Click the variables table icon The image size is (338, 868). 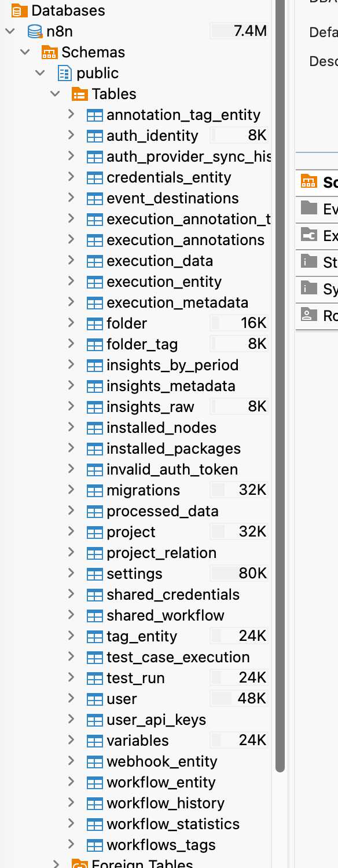pos(94,741)
